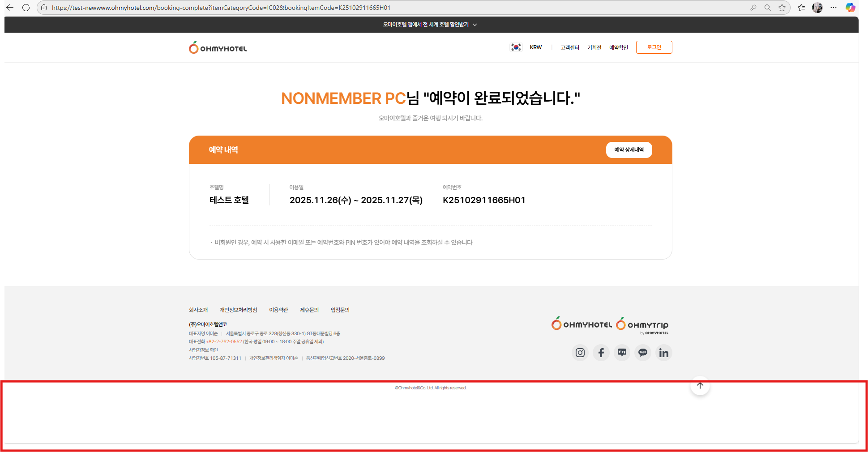Click the 오마이호텔과 즐거운 여행 되시기 바랍니다 subtitle
868x452 pixels.
click(x=431, y=118)
